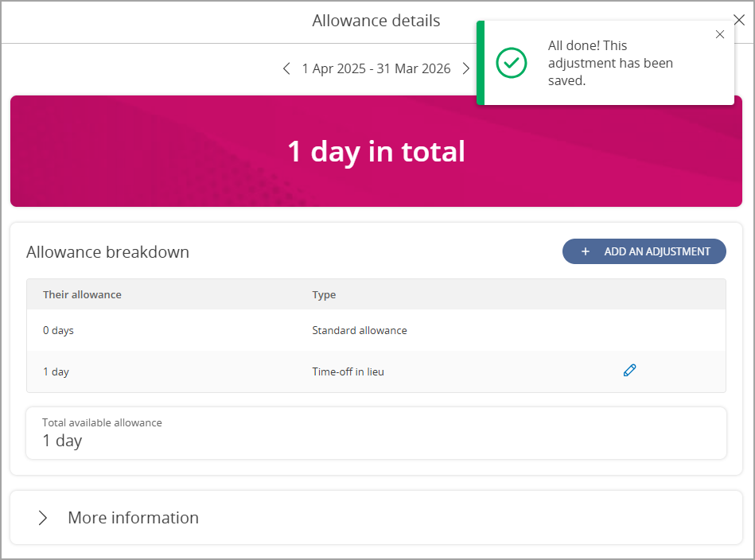Go to the previous allowance period

(x=286, y=69)
